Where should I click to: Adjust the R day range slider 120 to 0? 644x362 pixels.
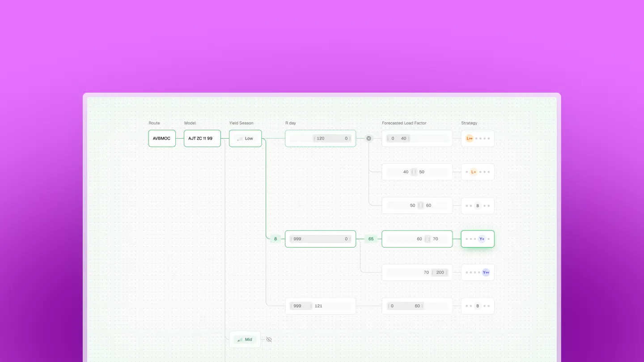[320, 138]
